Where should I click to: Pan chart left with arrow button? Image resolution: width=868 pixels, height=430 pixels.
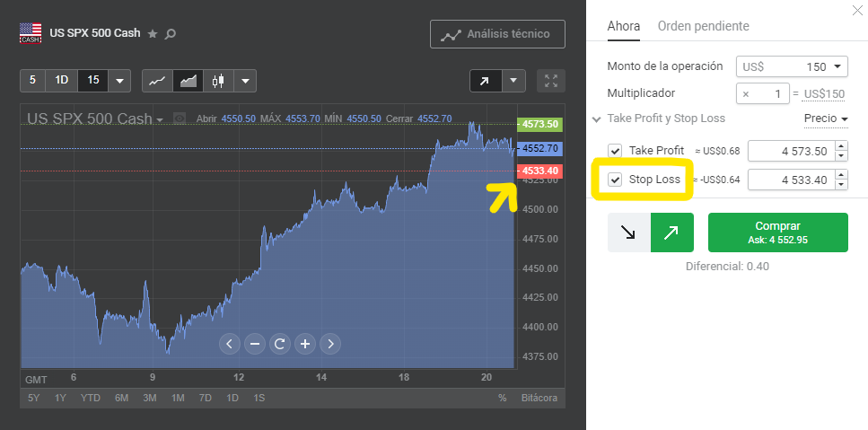click(229, 344)
